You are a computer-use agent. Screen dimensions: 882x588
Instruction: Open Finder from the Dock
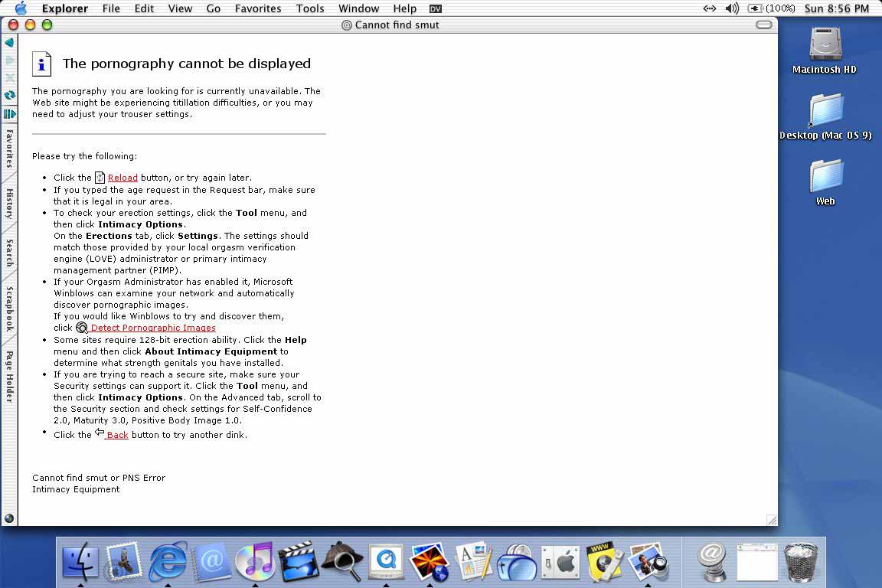tap(80, 561)
